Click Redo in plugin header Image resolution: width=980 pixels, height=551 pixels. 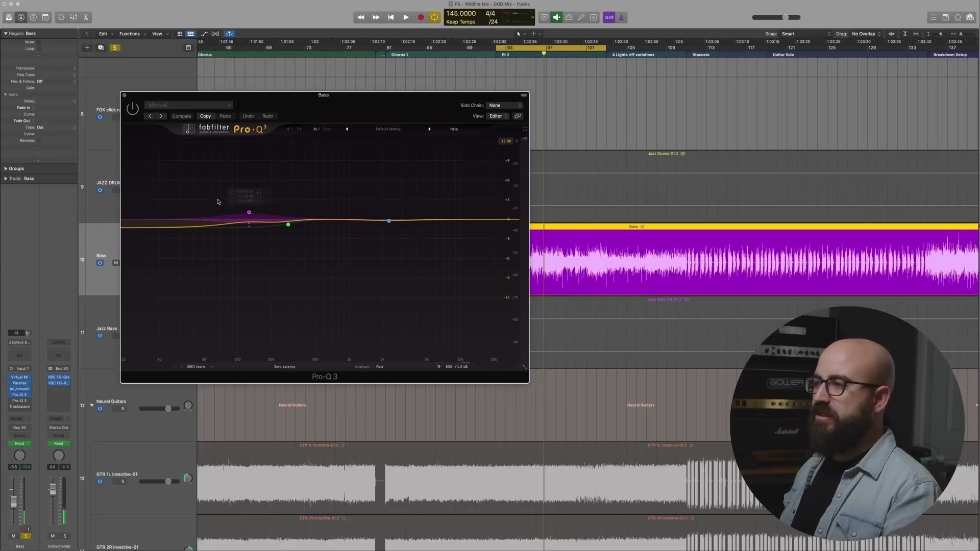click(267, 116)
